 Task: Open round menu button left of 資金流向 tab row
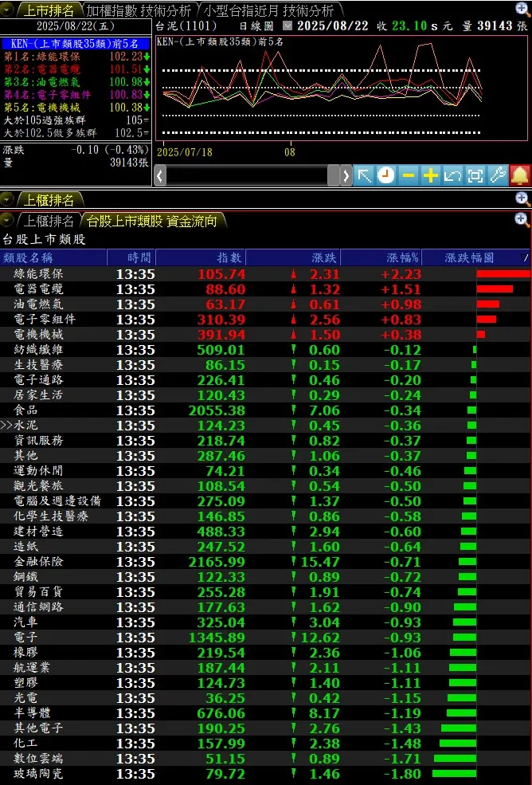[x=7, y=220]
